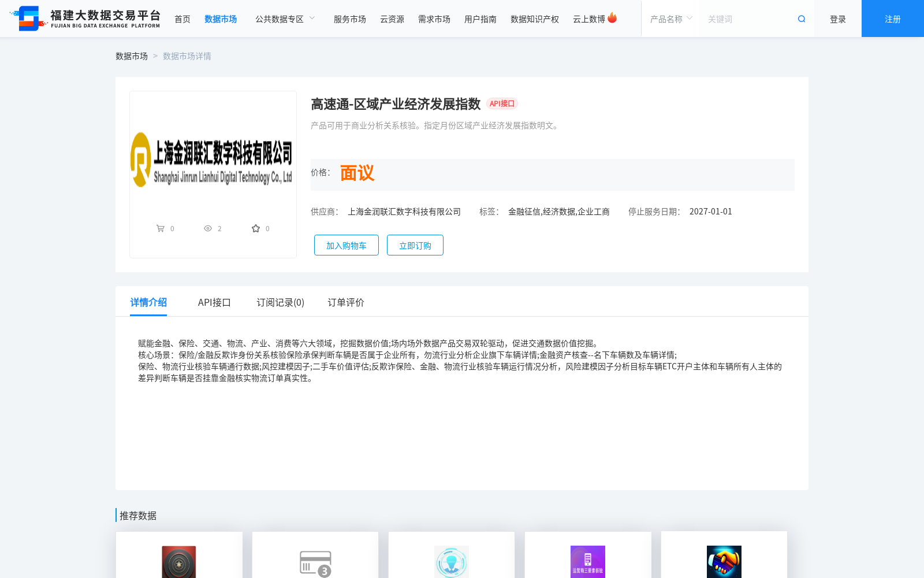Click the product title 高速通-区域产业经济发展指数
Viewport: 924px width, 578px height.
click(396, 104)
